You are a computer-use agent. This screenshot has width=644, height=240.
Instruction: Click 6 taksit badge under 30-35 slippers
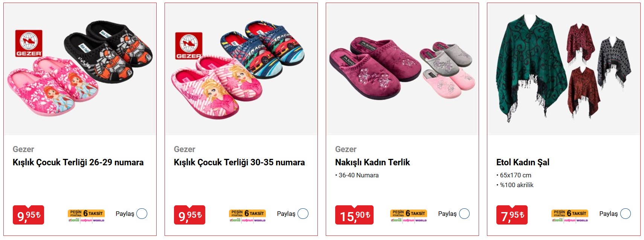[247, 215]
